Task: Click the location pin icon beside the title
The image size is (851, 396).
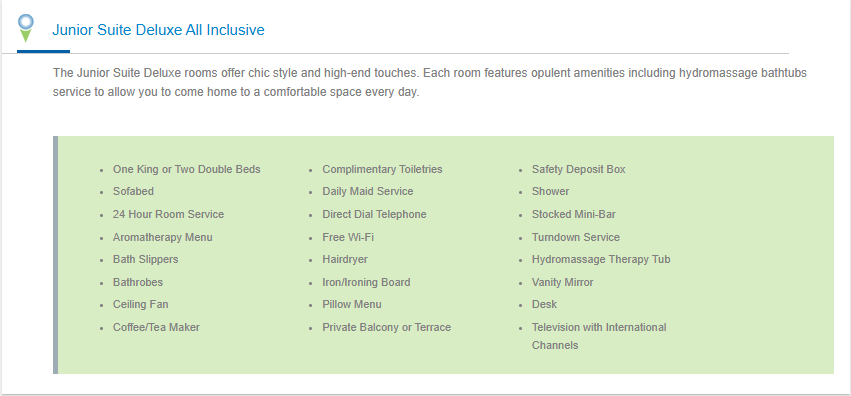Action: pos(26,28)
